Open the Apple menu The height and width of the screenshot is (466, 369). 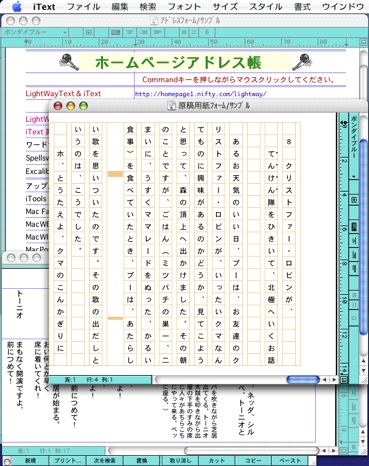[17, 6]
